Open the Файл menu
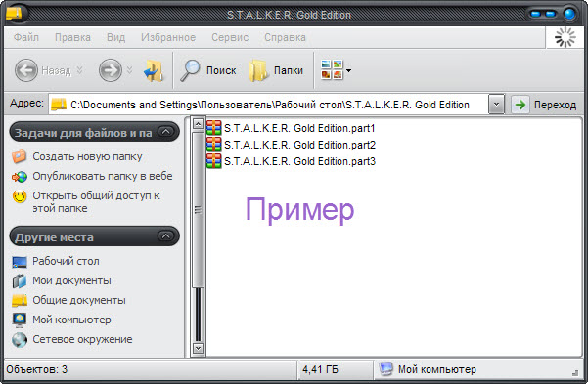The height and width of the screenshot is (384, 588). [26, 37]
